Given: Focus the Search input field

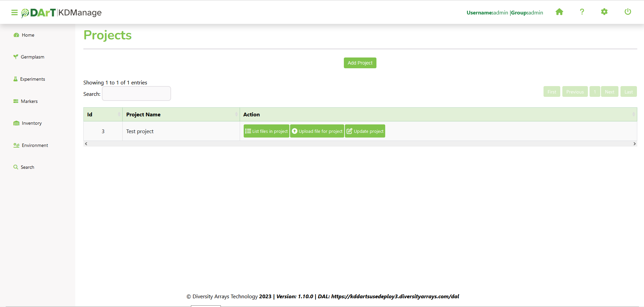Looking at the screenshot, I should [136, 94].
